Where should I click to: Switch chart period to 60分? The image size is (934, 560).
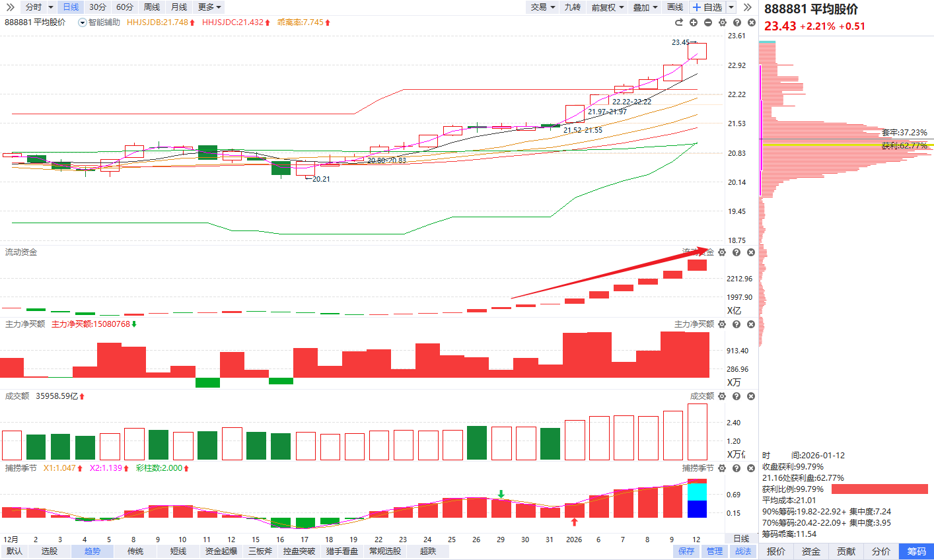[124, 7]
